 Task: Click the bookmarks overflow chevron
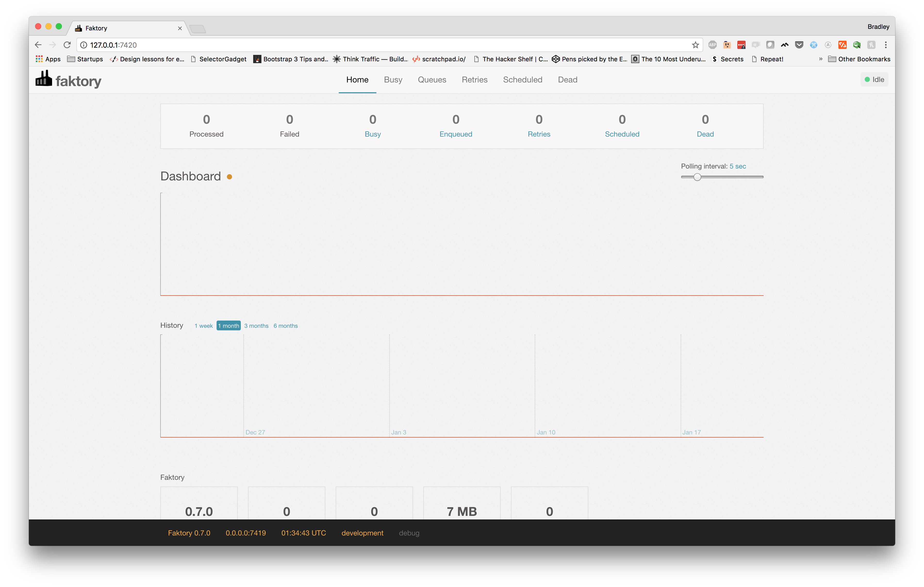tap(821, 59)
